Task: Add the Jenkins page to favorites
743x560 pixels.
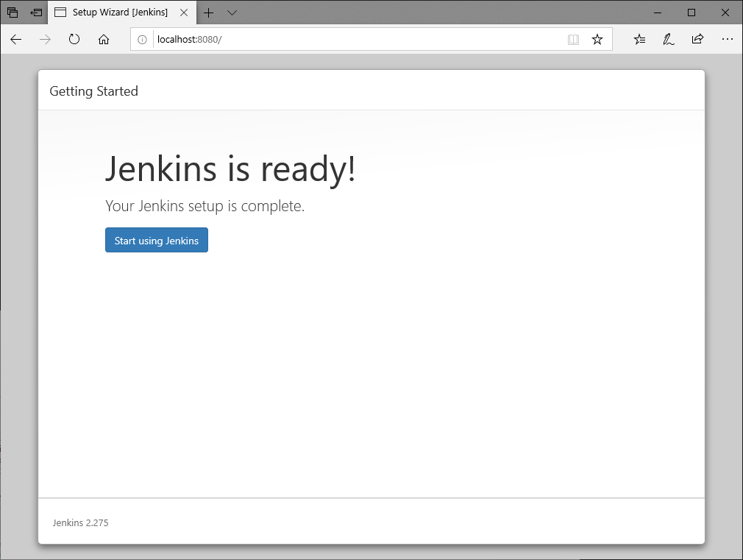Action: pyautogui.click(x=597, y=39)
